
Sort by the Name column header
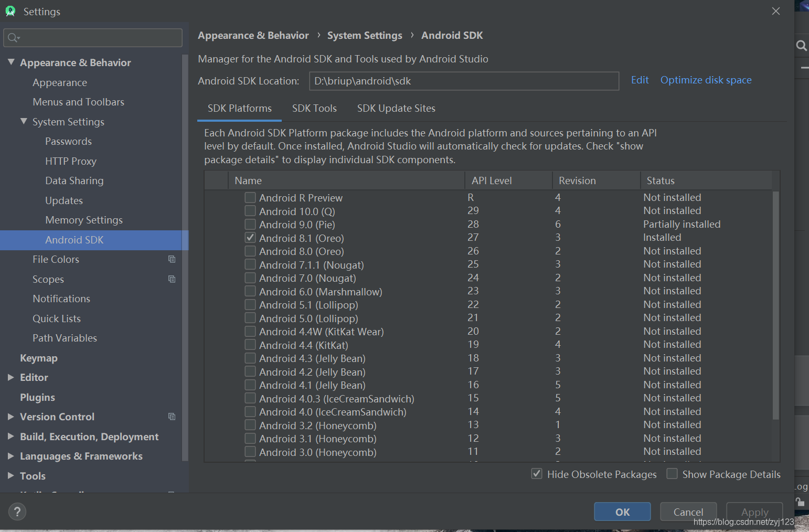point(347,180)
